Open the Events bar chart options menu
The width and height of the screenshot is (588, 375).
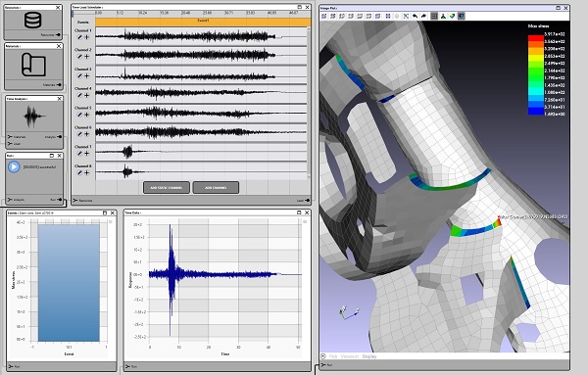coord(111,222)
